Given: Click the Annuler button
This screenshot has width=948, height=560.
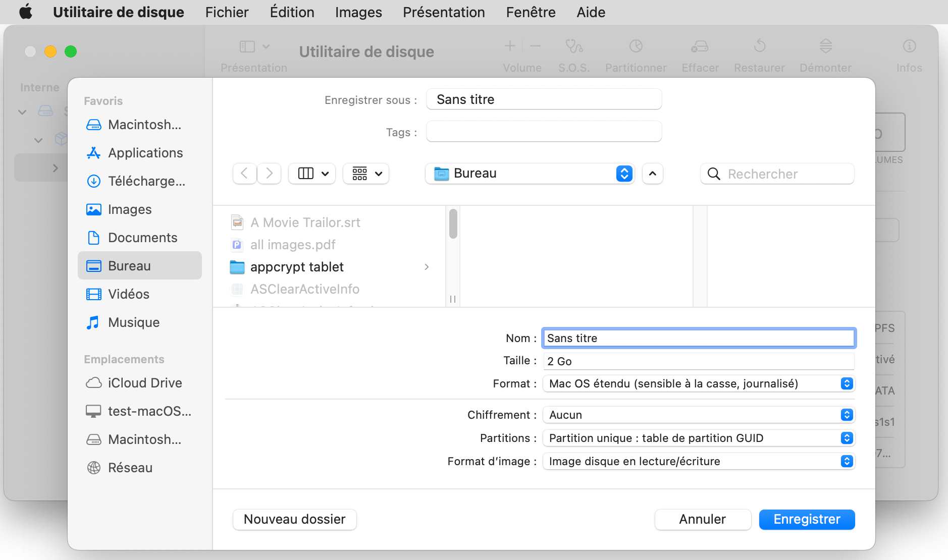Looking at the screenshot, I should point(703,519).
